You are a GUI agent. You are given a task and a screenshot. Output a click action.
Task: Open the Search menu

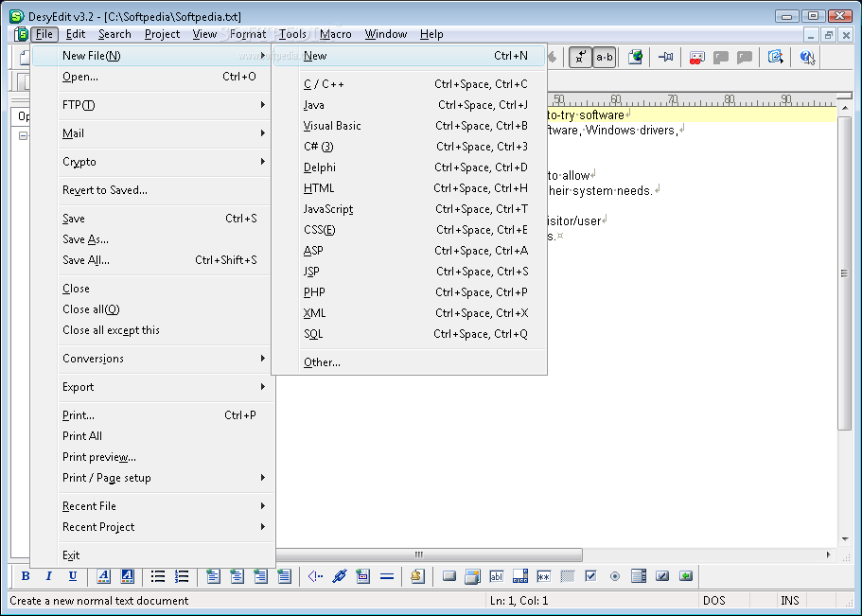coord(114,34)
